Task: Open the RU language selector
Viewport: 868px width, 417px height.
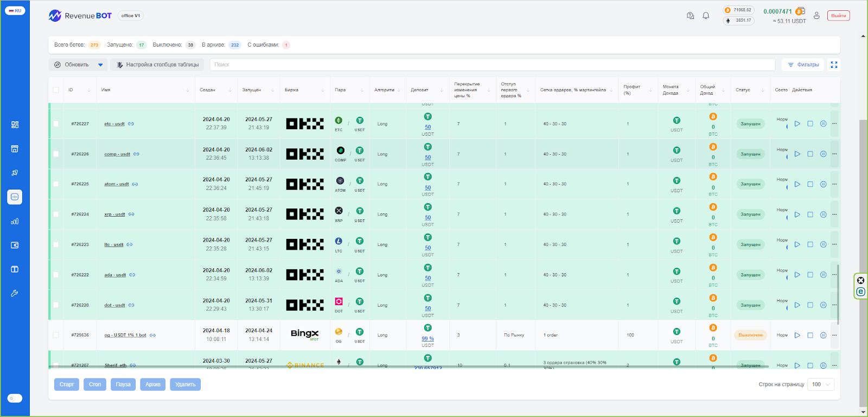Action: tap(15, 10)
